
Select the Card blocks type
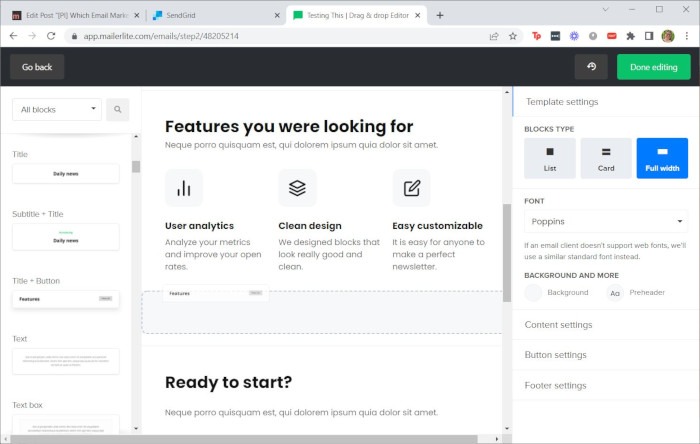pos(606,158)
